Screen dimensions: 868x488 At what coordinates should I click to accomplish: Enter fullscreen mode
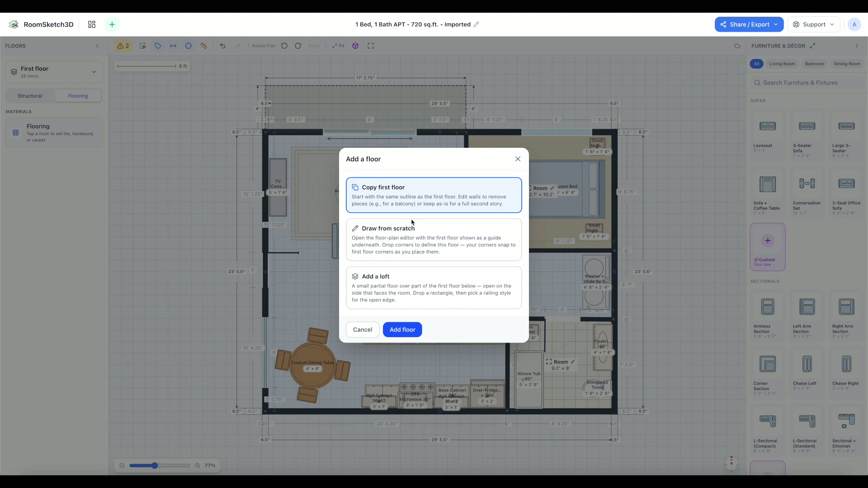(x=371, y=46)
